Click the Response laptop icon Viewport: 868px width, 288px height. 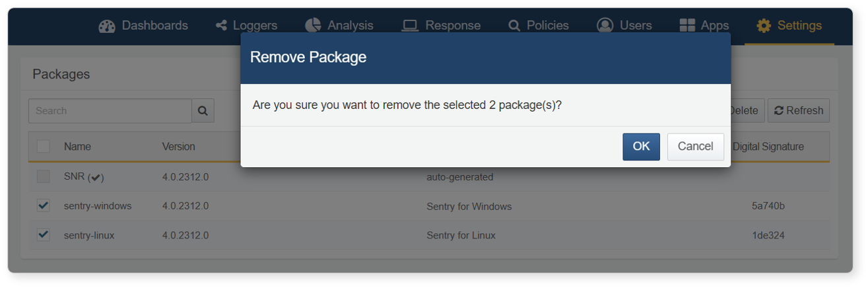410,26
